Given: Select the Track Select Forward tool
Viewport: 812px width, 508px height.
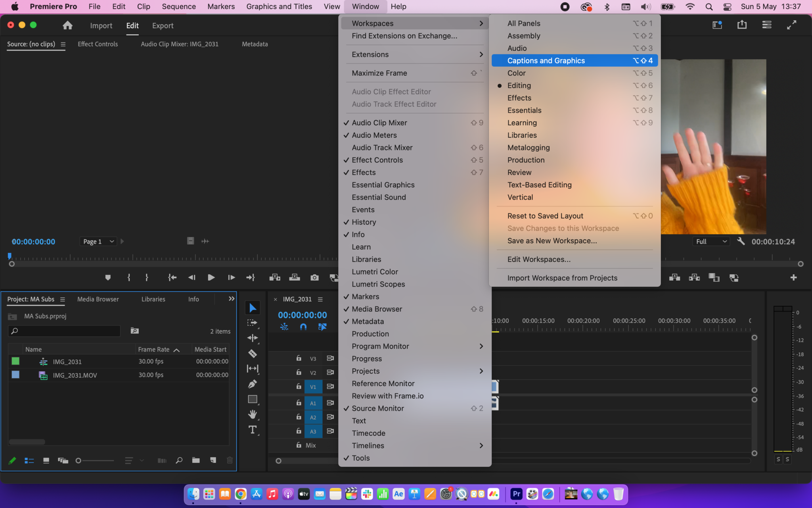Looking at the screenshot, I should tap(253, 322).
